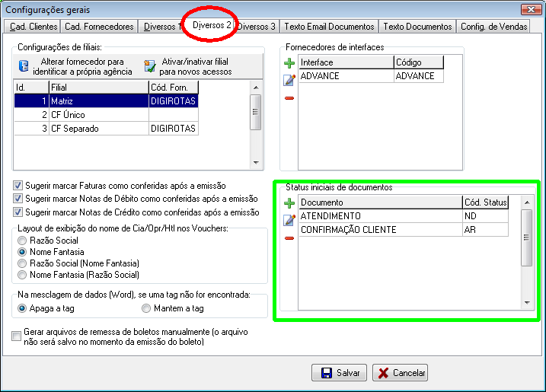Switch to Texto Email Documentos tab
The image size is (546, 392).
pyautogui.click(x=329, y=27)
